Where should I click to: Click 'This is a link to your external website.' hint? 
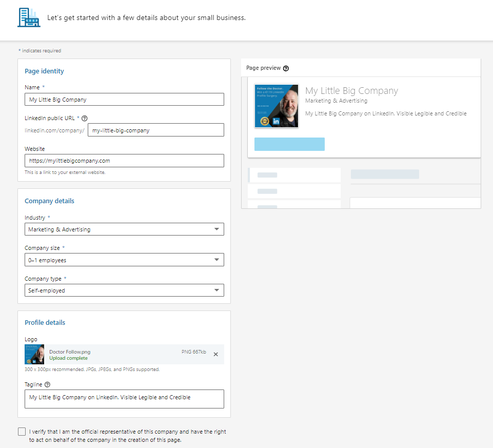[x=65, y=172]
